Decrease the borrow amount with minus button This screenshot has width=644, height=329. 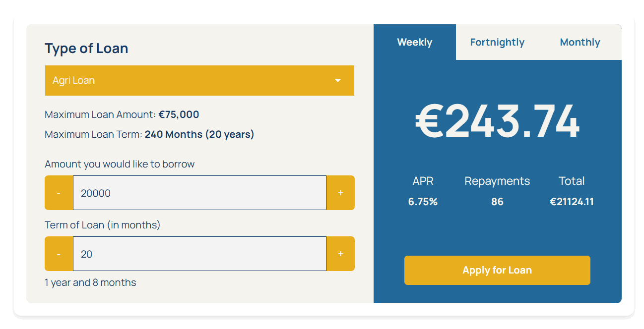click(59, 193)
